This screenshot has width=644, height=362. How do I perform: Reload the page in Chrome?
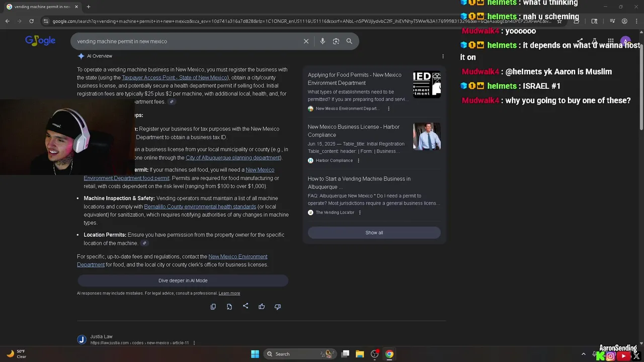coord(31,21)
